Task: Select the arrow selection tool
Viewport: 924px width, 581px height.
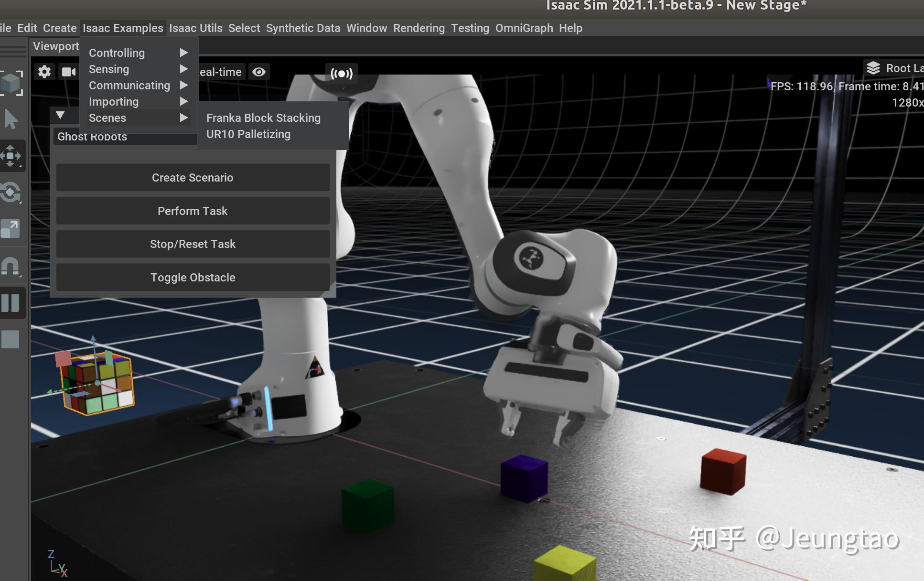Action: pyautogui.click(x=11, y=119)
